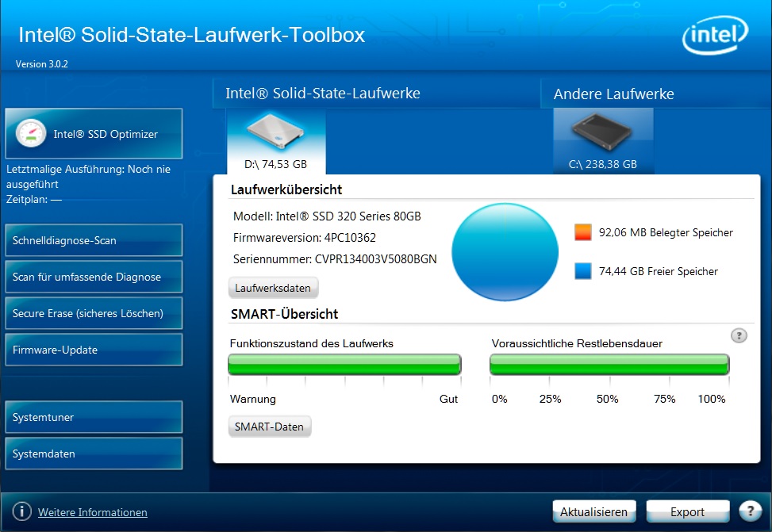Viewport: 772px width, 532px height.
Task: Click the Laufwerkübersicht heading
Action: pos(286,189)
